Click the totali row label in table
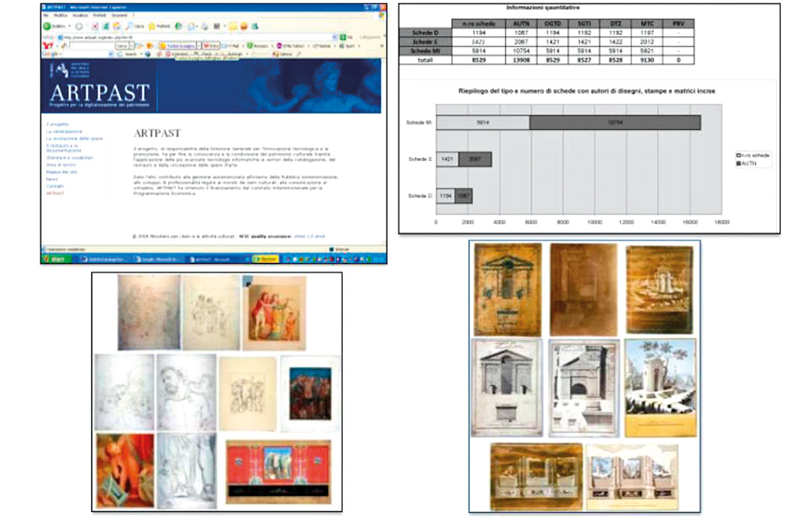The height and width of the screenshot is (518, 812). point(425,60)
